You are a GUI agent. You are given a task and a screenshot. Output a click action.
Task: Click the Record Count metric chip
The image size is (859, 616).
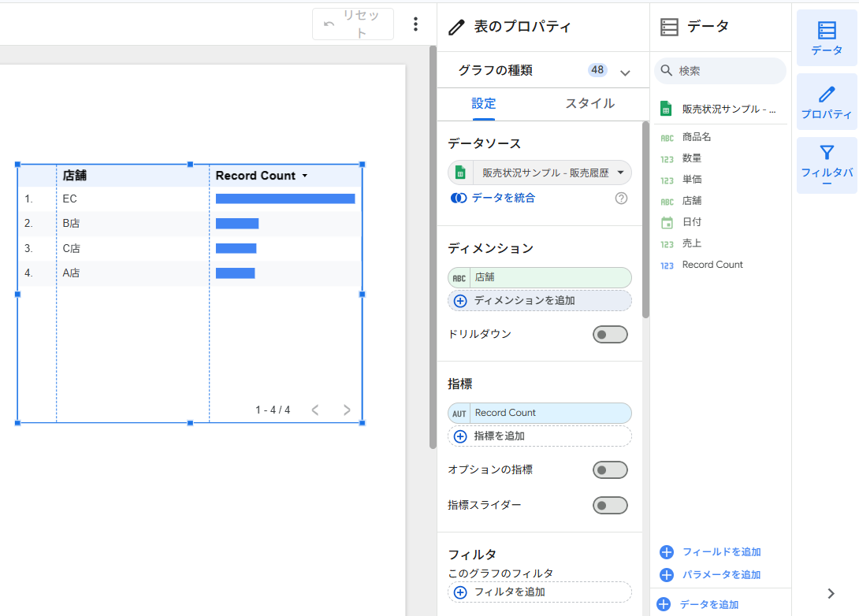click(540, 413)
